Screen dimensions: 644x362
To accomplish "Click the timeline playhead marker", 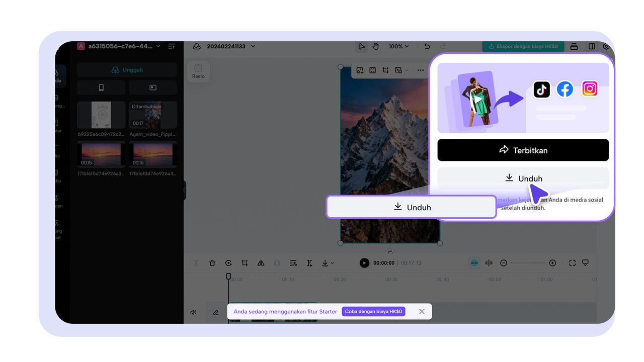I will click(x=228, y=277).
